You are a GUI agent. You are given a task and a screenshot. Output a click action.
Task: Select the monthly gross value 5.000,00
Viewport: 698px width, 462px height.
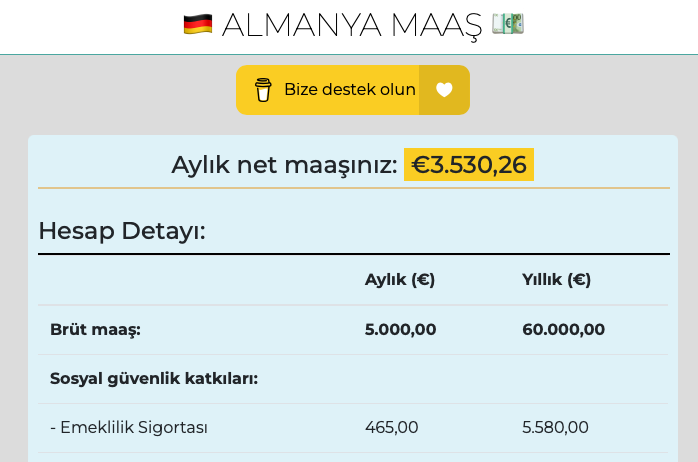[400, 329]
